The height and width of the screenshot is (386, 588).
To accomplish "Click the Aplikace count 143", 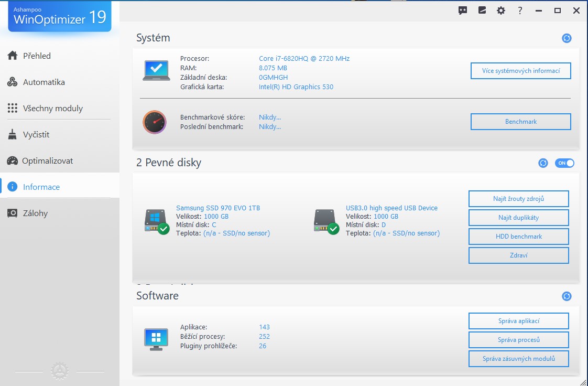I will (264, 327).
